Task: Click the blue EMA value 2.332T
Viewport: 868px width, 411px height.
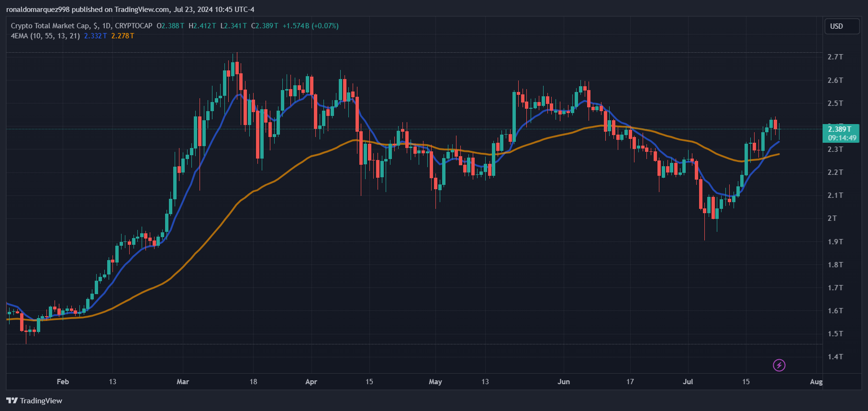Action: click(95, 36)
